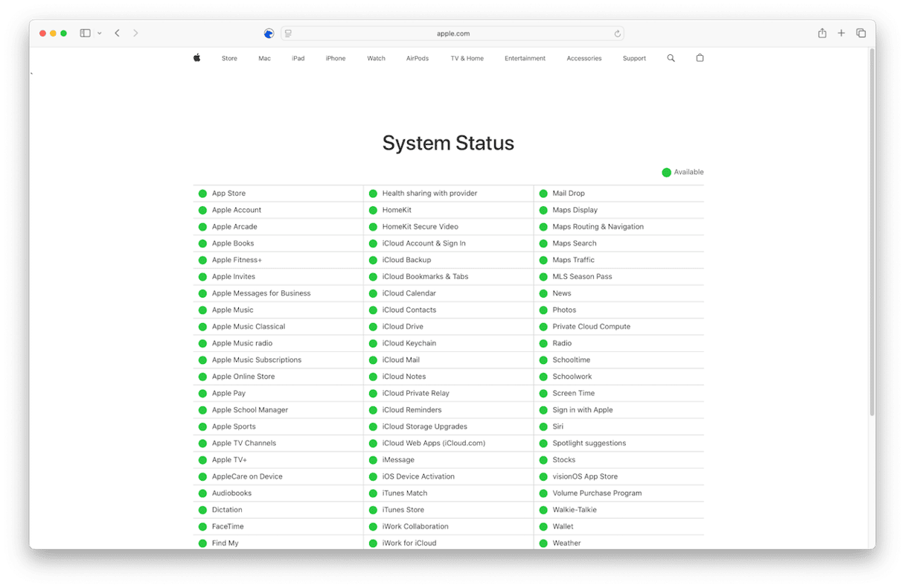Reload the page with refresh icon
The width and height of the screenshot is (905, 588).
click(x=617, y=33)
